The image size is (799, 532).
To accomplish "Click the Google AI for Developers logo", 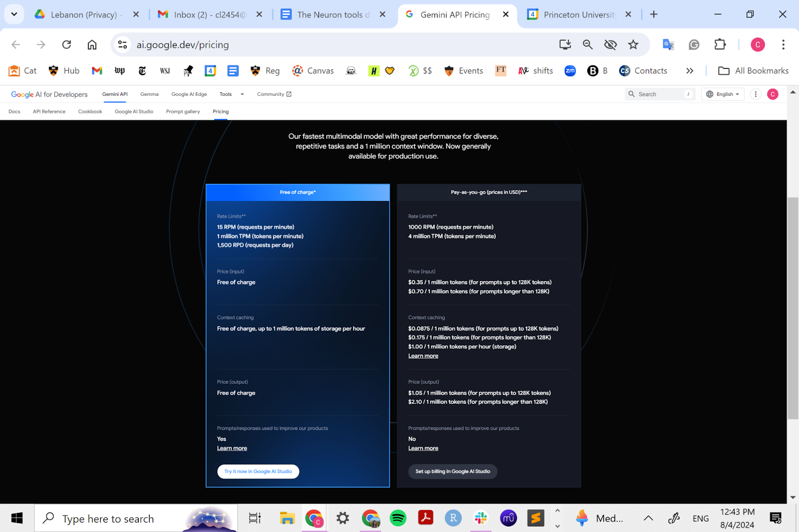I will (x=49, y=94).
